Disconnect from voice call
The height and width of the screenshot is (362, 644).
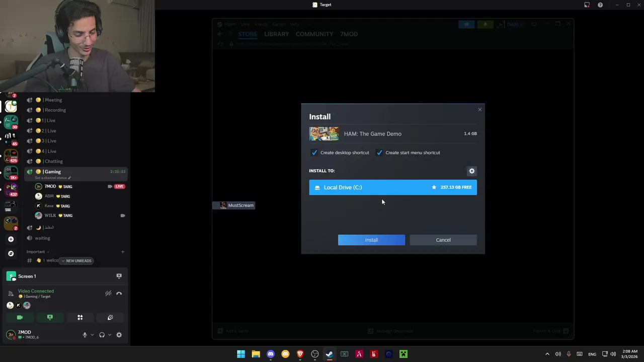[x=119, y=294]
